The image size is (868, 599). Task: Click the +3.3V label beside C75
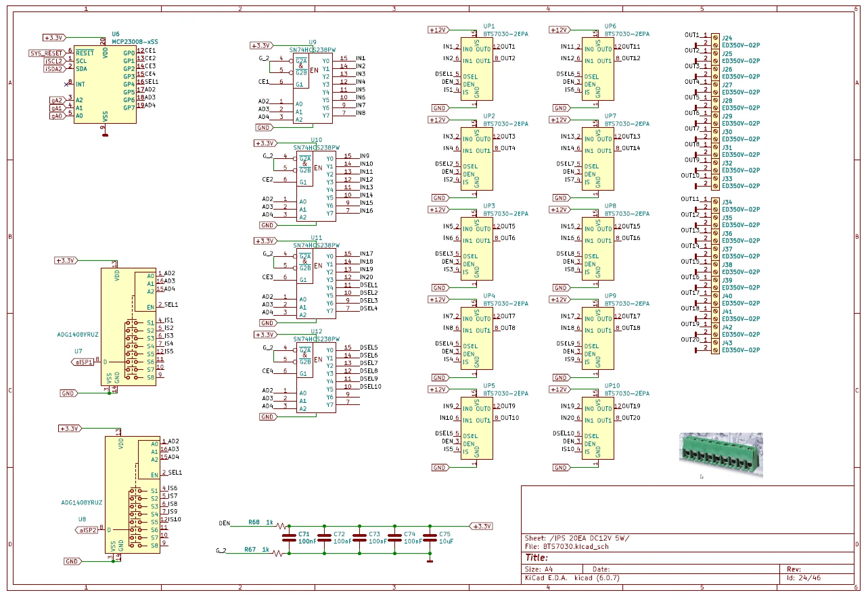click(x=482, y=526)
